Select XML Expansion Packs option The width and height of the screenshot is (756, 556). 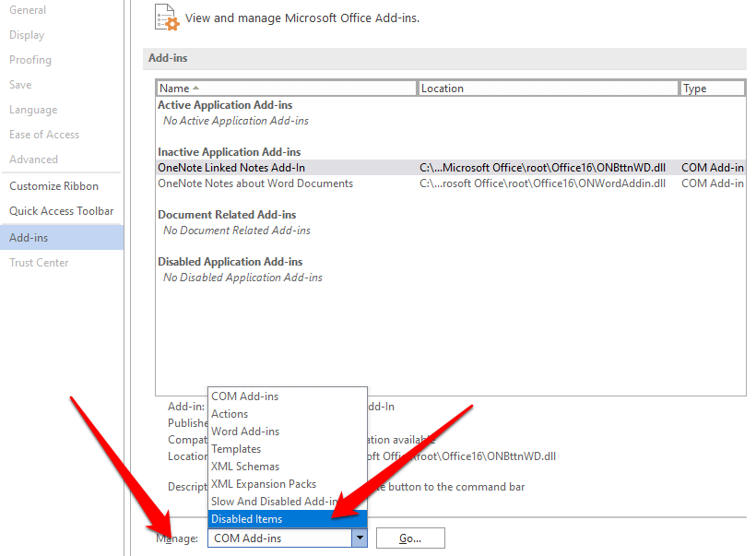tap(264, 484)
